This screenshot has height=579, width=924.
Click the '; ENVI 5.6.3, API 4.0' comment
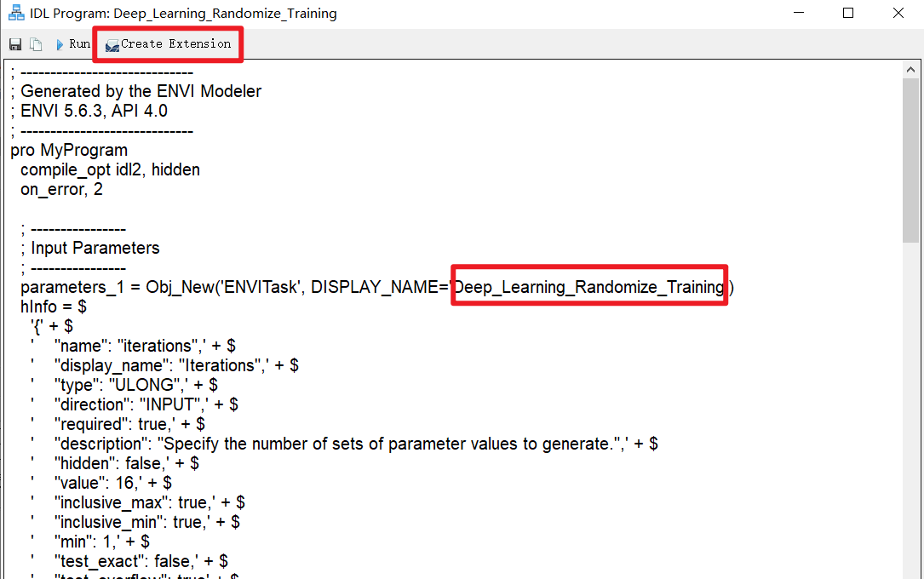[x=89, y=111]
